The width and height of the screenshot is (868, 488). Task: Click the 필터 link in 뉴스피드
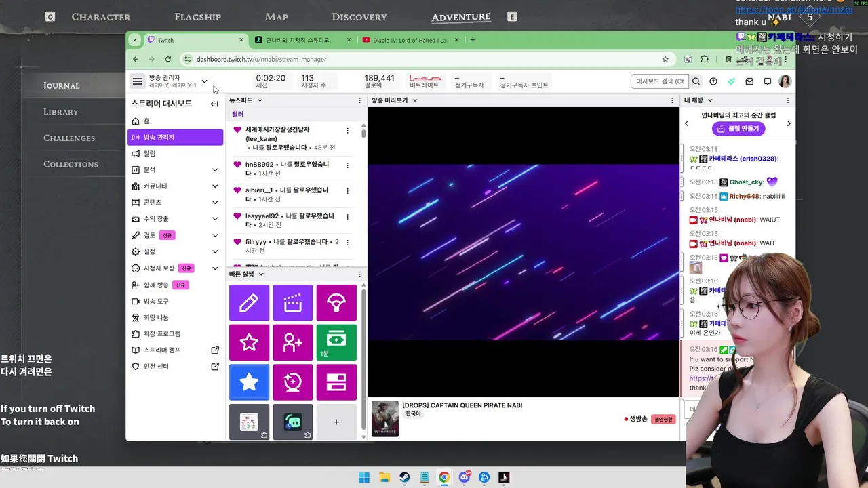pos(237,114)
